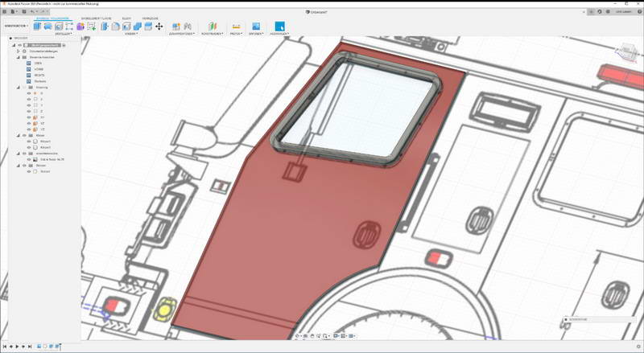Select the Move/Copy cross-arrows icon

coord(159,27)
